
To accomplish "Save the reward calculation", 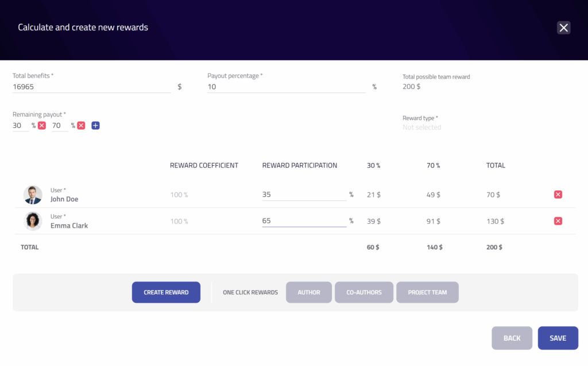I will (558, 338).
